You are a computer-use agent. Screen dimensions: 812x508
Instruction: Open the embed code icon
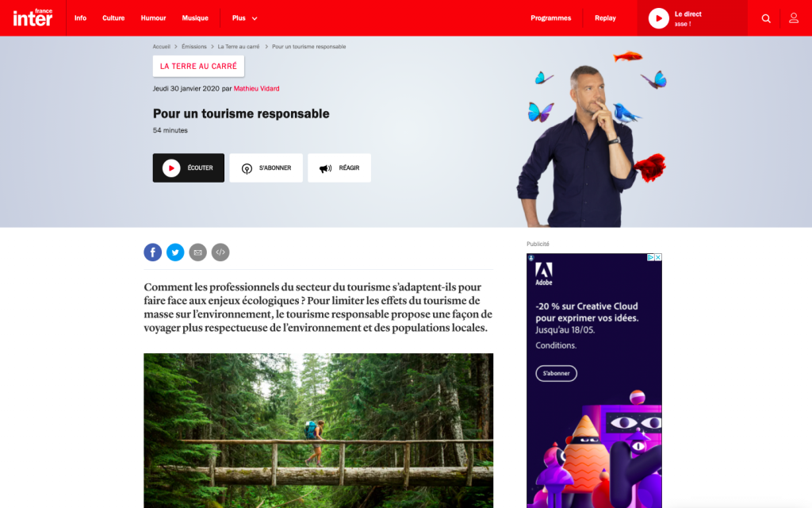pyautogui.click(x=220, y=252)
